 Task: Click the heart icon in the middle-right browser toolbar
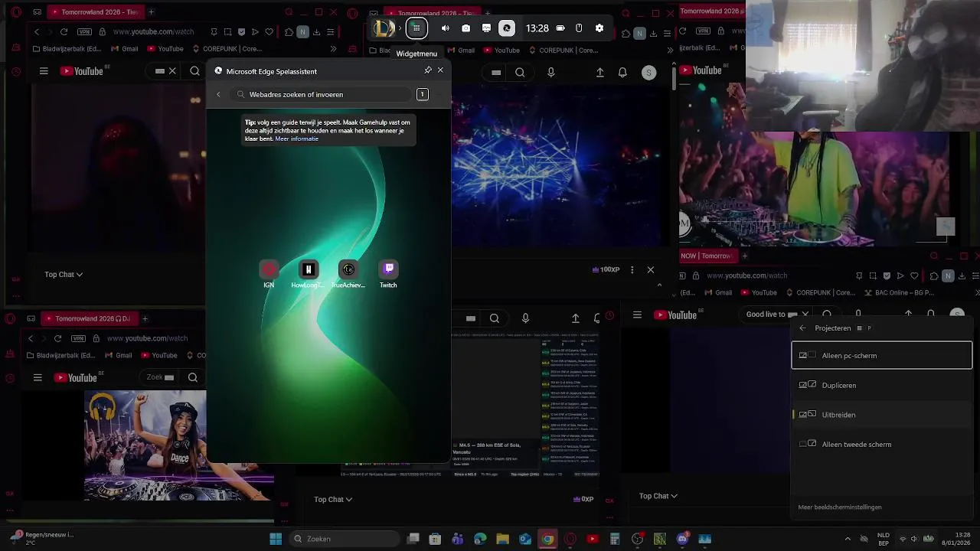[914, 276]
